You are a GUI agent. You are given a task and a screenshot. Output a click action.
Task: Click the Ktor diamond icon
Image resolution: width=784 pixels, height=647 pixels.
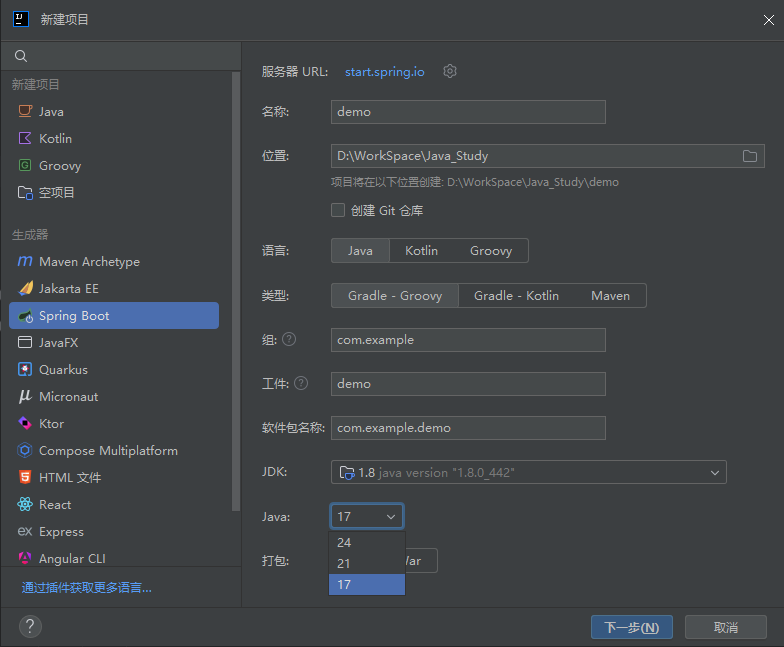[25, 423]
